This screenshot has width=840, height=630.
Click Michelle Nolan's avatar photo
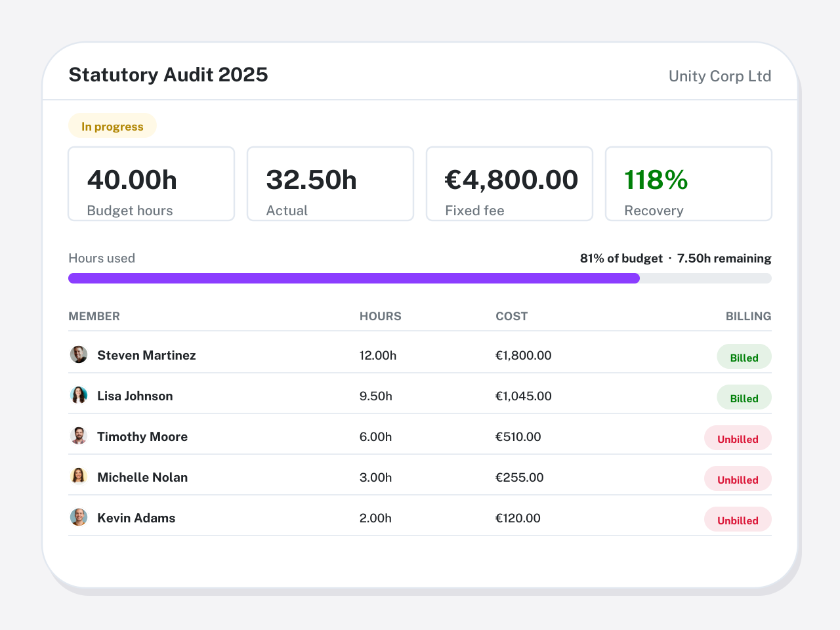(79, 476)
